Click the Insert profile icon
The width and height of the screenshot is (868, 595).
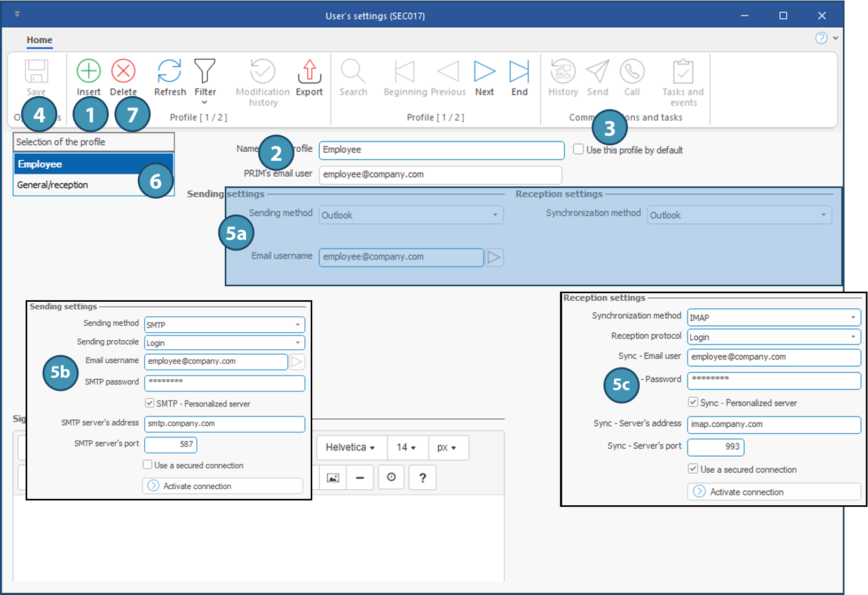[89, 72]
